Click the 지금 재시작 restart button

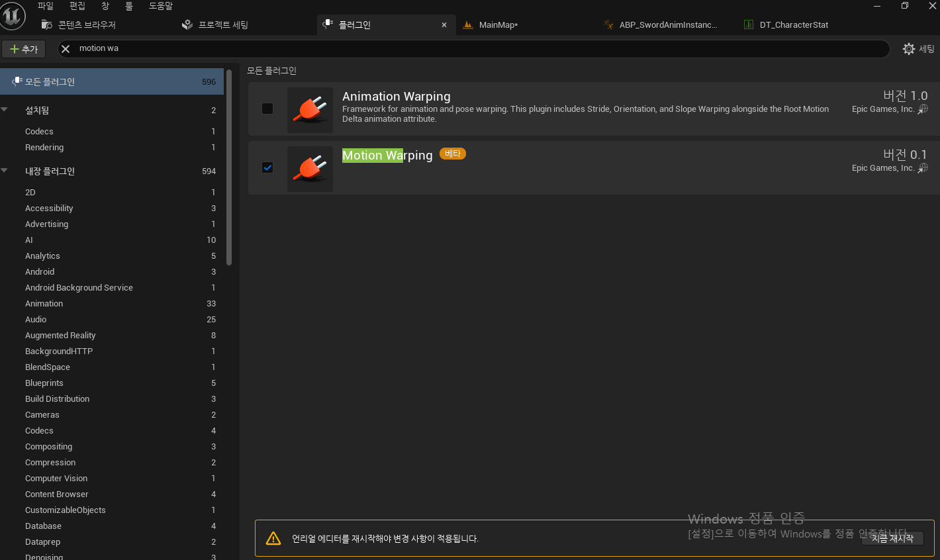coord(892,539)
